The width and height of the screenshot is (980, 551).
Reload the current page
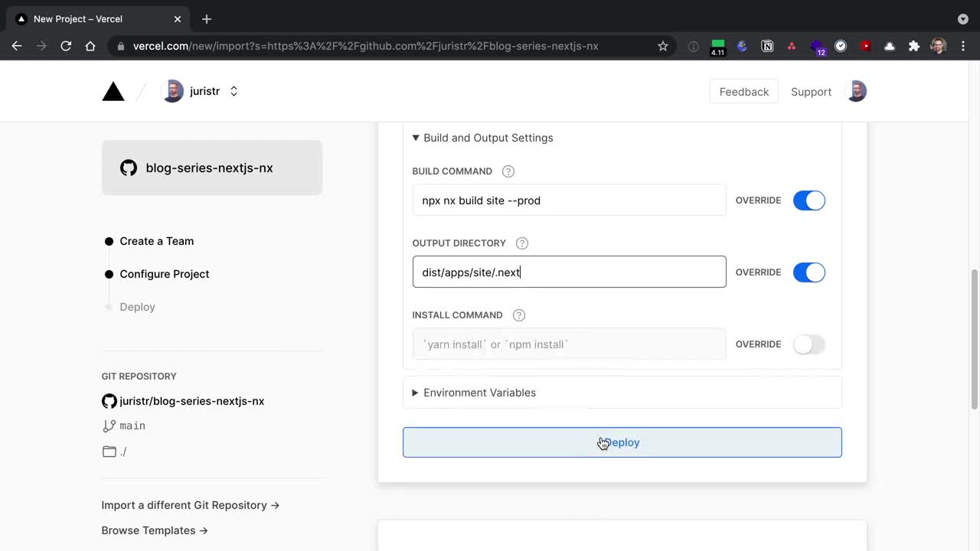tap(66, 46)
